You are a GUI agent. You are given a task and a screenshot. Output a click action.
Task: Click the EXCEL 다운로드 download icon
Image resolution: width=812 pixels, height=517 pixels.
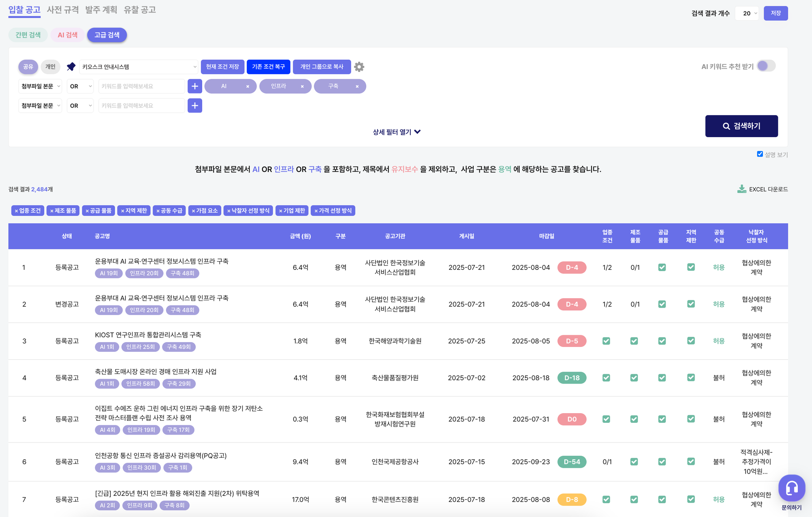pos(741,189)
